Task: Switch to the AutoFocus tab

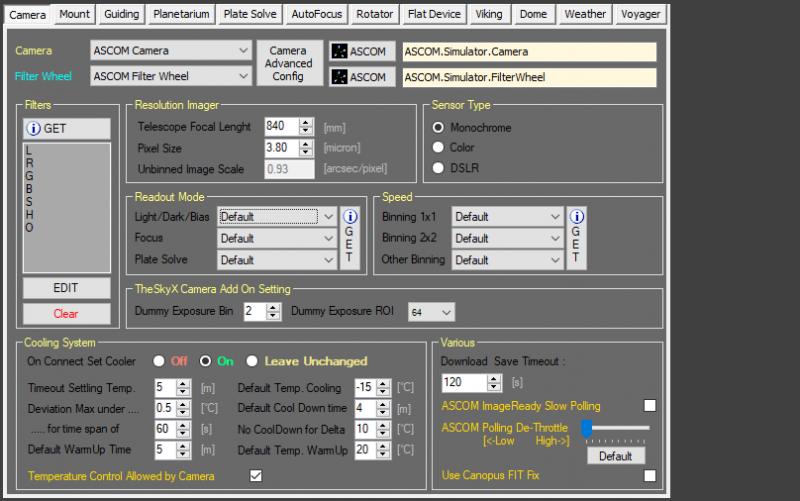Action: pyautogui.click(x=317, y=14)
